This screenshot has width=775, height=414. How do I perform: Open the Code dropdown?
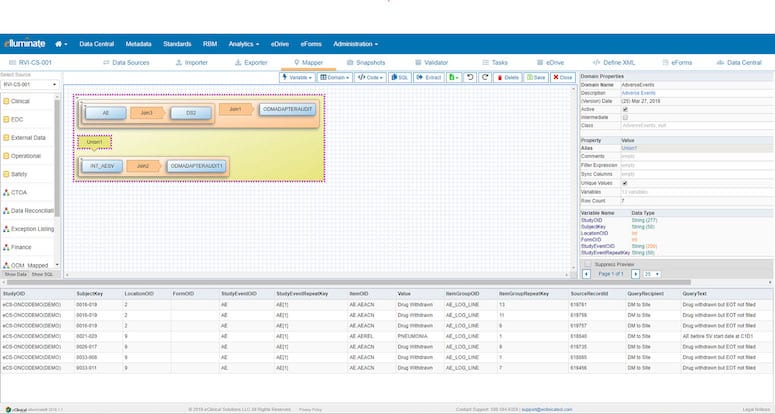coord(370,78)
